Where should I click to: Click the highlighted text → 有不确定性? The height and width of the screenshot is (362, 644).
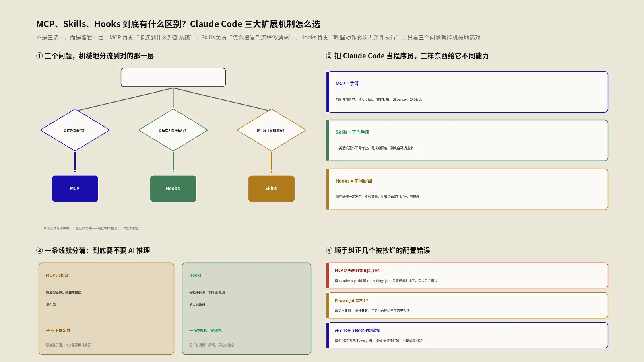pos(58,330)
